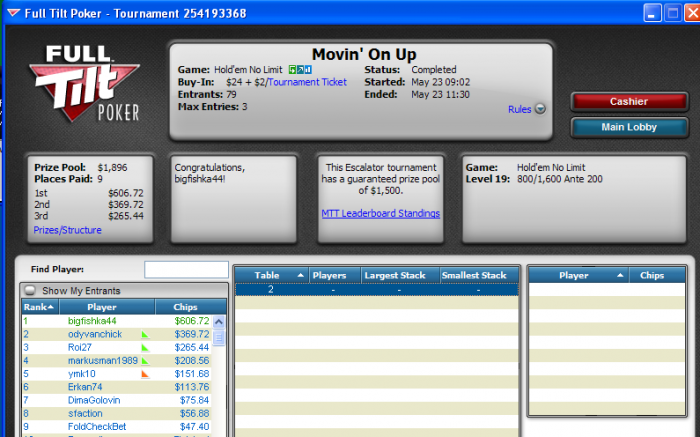
Task: Click the $606.72 prize in bigfishka44 row
Action: point(192,321)
